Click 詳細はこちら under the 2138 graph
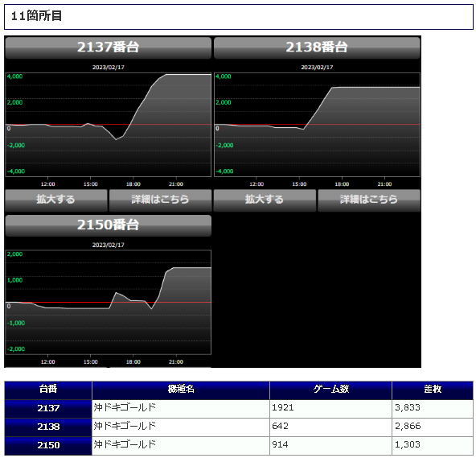 (369, 200)
